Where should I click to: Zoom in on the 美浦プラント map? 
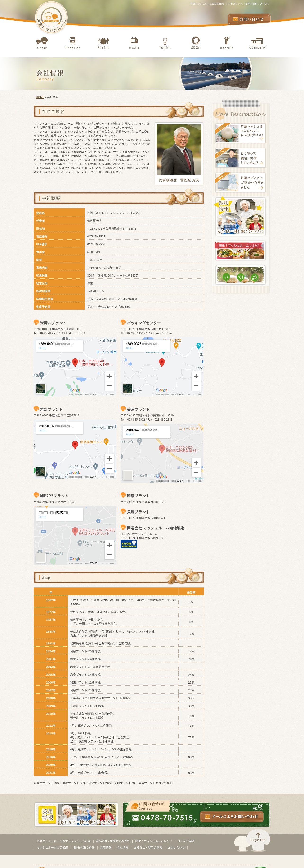pyautogui.click(x=196, y=463)
